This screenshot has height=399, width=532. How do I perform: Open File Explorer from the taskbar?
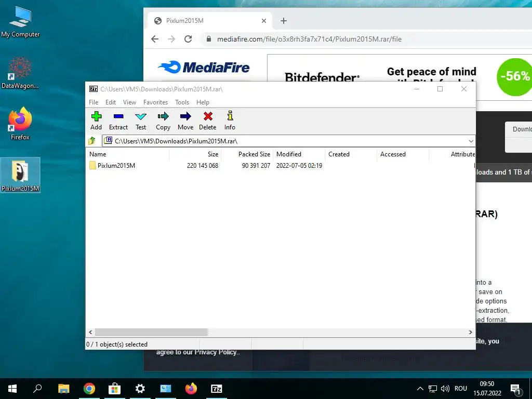coord(63,389)
